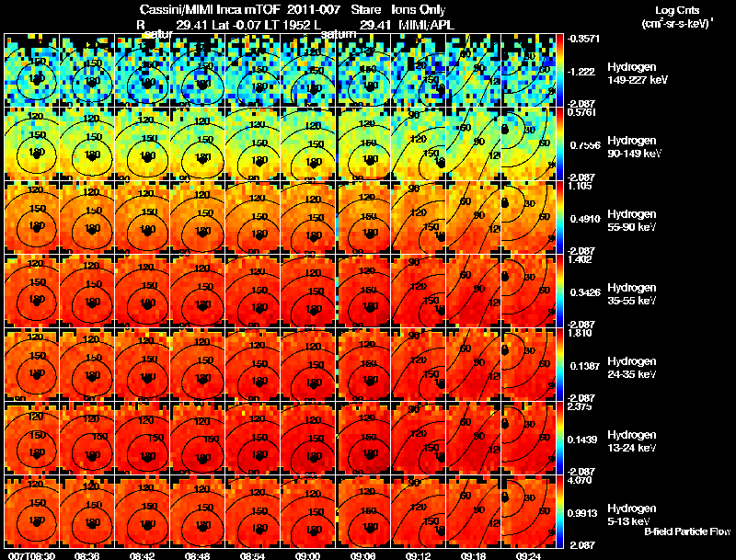736x560 pixels.
Task: Click Saturn dot in 90-149 keV panel at 08:42
Action: (148, 158)
